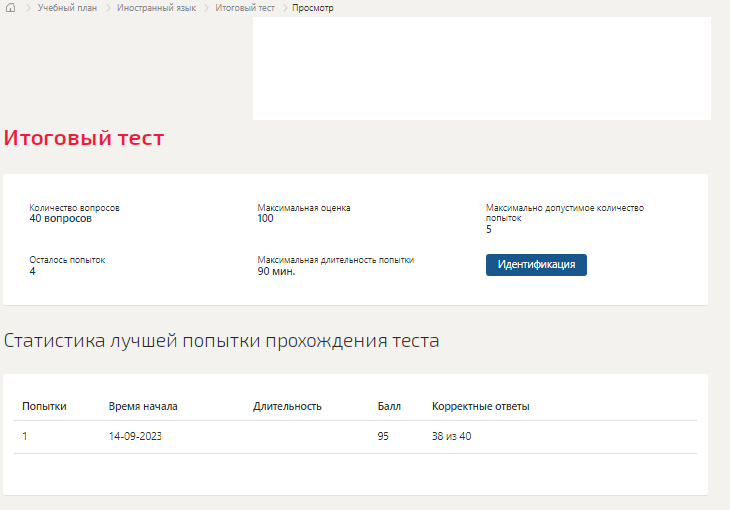Click the blank white banner area
730x510 pixels.
point(482,68)
